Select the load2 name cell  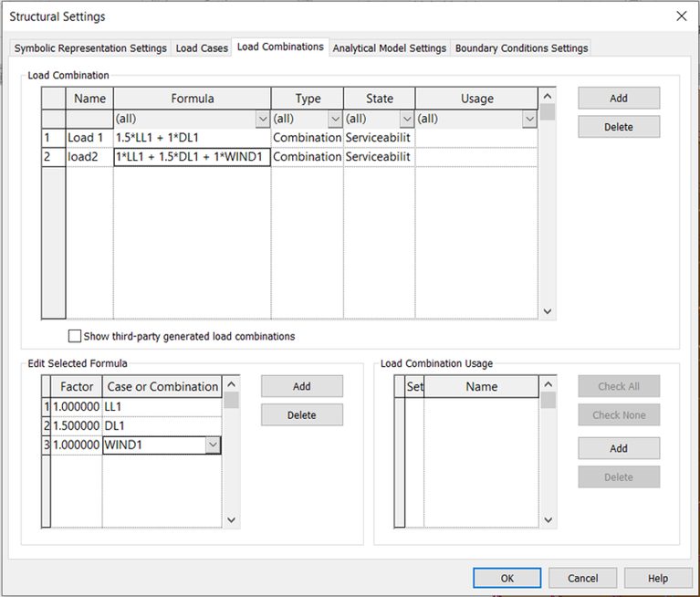point(89,157)
